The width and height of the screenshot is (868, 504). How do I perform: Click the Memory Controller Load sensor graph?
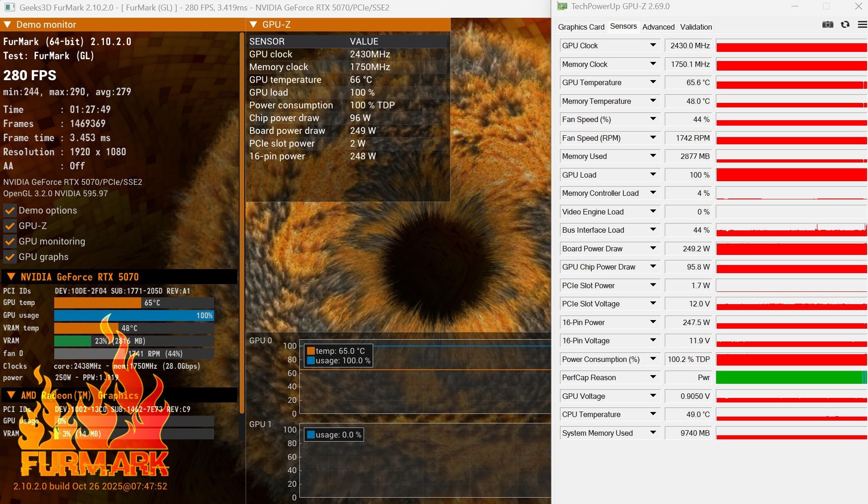point(791,193)
